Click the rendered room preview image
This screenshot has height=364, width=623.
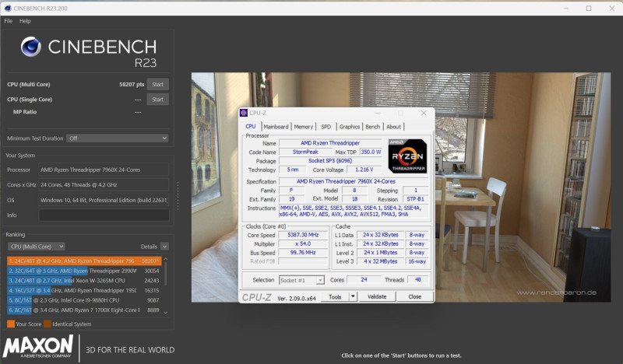pyautogui.click(x=401, y=187)
